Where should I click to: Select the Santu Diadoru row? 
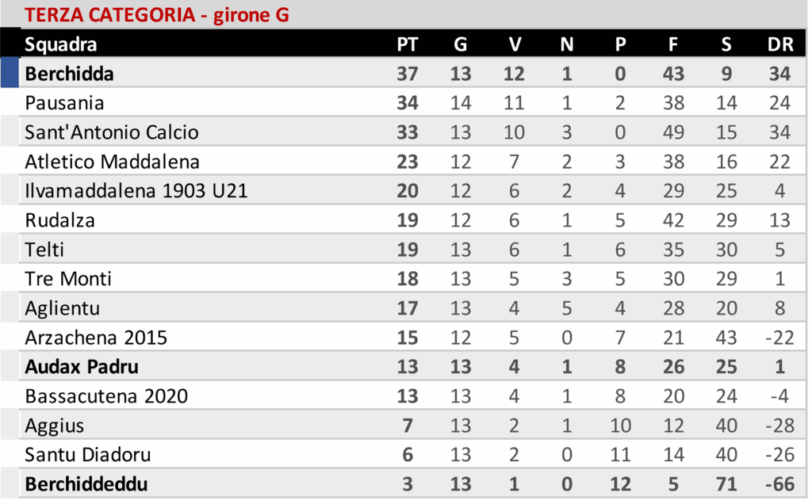87,455
